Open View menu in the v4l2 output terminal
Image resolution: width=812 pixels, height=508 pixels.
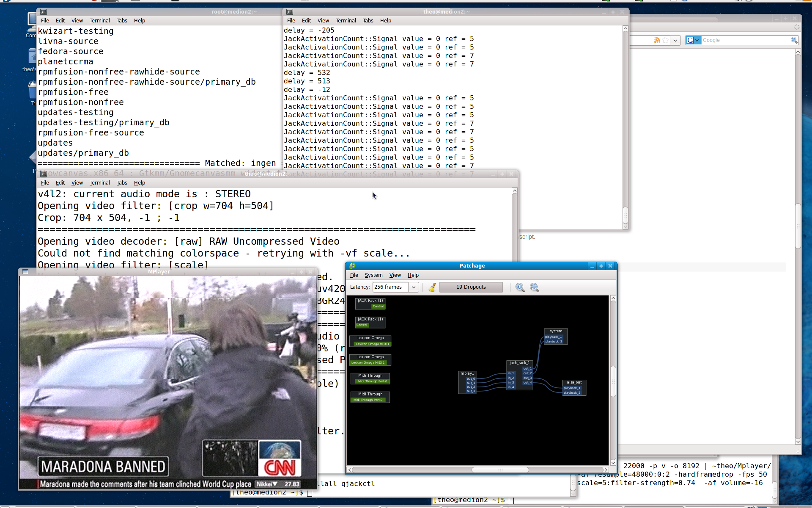pos(77,183)
